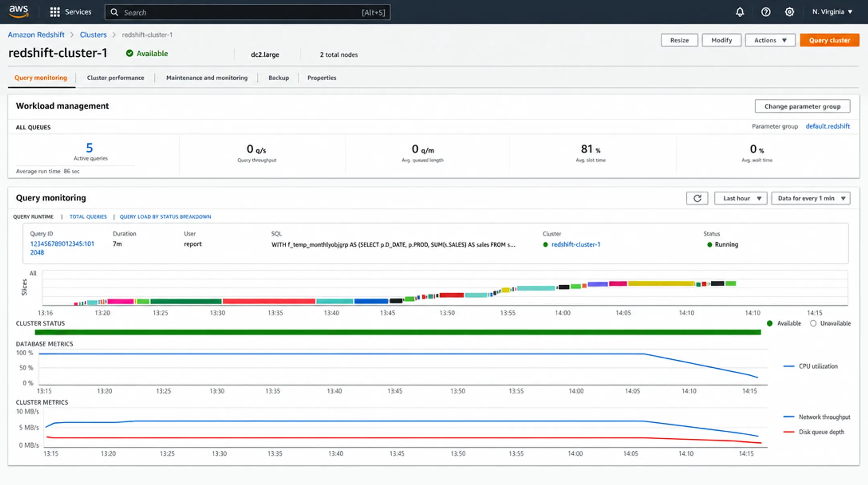Viewport: 868px width, 485px height.
Task: Switch to the Cluster performance tab
Action: [x=115, y=78]
